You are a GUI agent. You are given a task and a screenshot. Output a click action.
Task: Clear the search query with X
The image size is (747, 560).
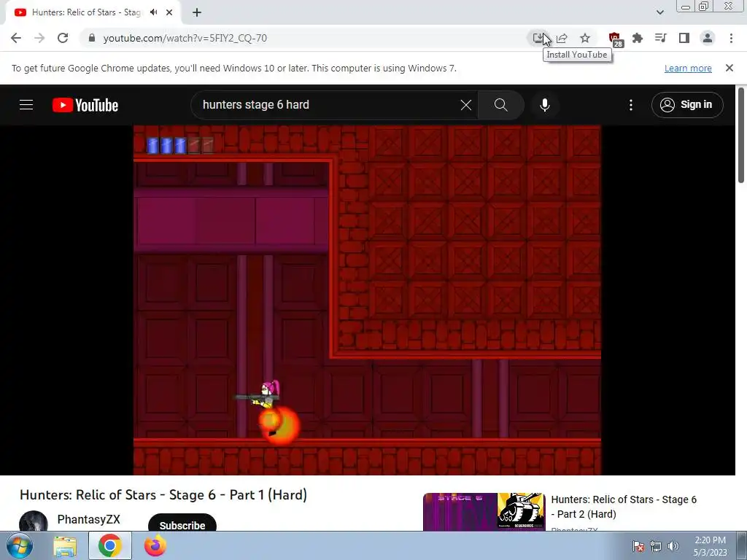pos(466,105)
